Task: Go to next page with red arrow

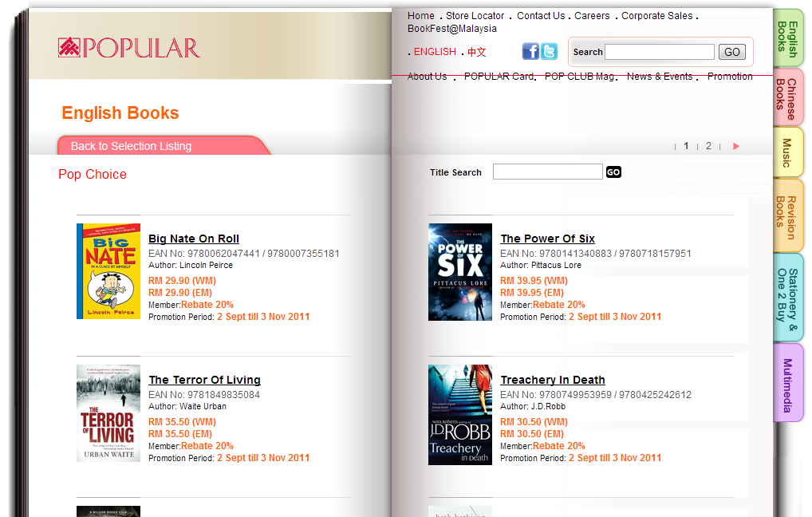Action: tap(736, 146)
